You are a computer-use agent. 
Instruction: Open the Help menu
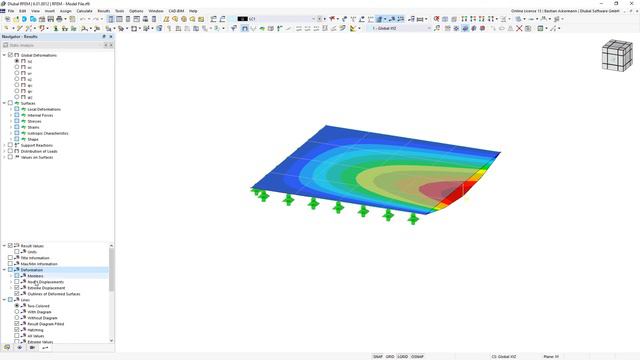(x=193, y=11)
